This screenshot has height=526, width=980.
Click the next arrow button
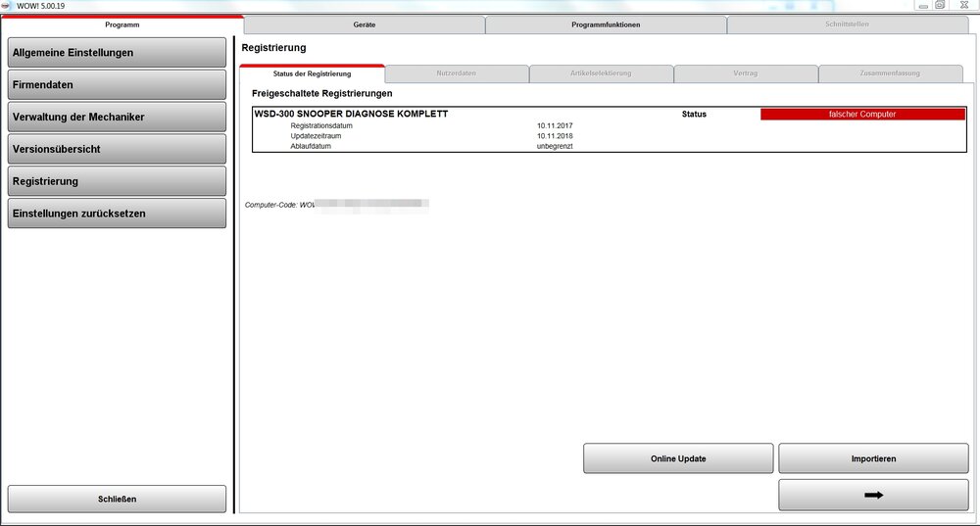873,495
